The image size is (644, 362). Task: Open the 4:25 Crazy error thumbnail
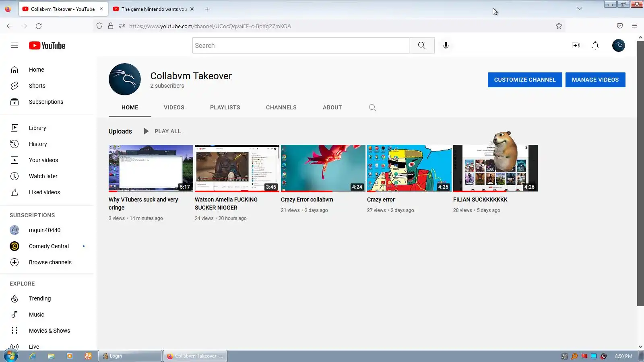click(409, 169)
